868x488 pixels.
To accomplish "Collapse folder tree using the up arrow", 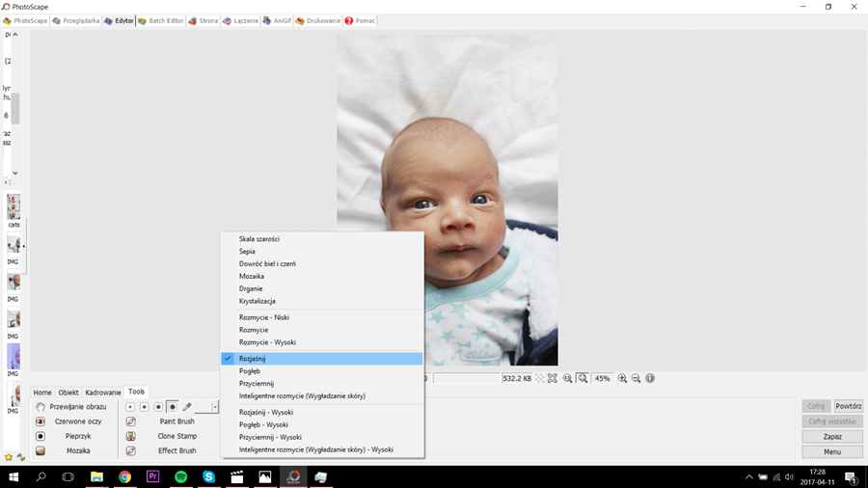I will tap(14, 34).
